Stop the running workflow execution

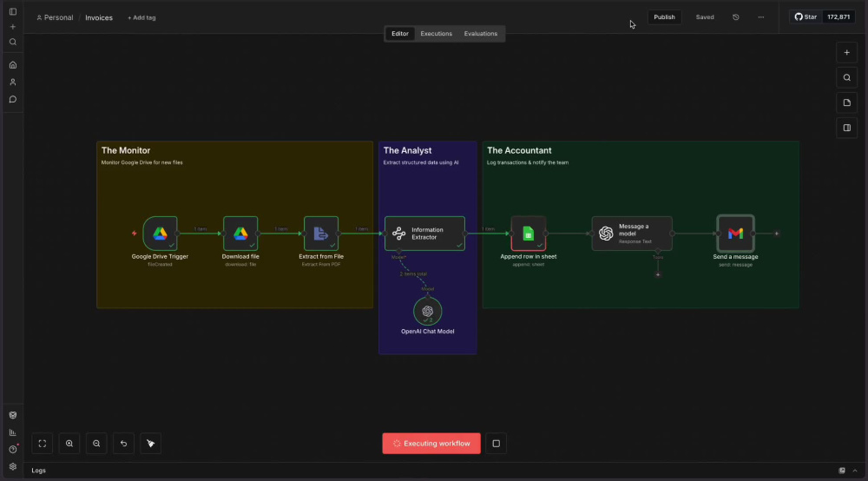pyautogui.click(x=496, y=444)
